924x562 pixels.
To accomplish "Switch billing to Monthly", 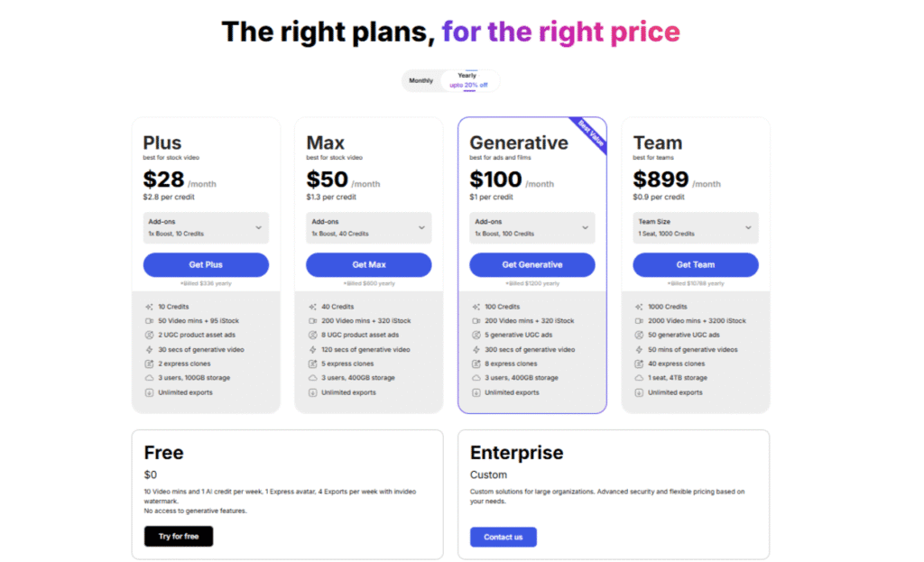I will (x=421, y=81).
